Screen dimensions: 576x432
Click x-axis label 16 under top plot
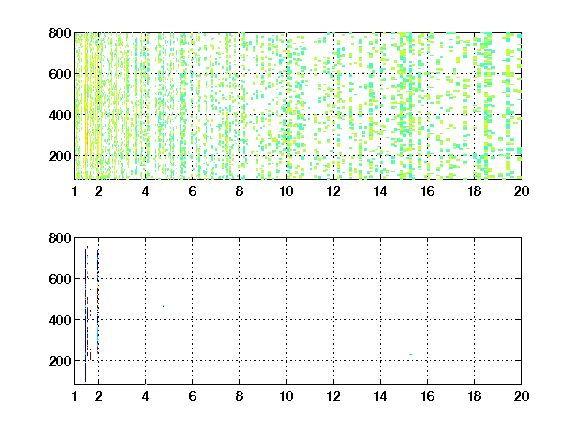pyautogui.click(x=427, y=191)
